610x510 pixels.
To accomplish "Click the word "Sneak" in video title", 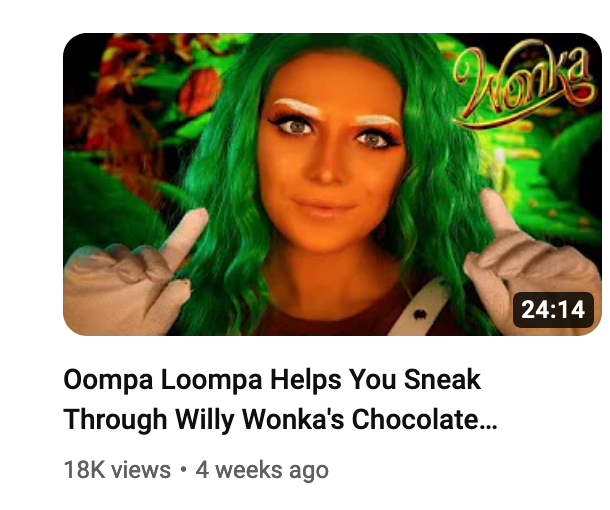I will [443, 379].
